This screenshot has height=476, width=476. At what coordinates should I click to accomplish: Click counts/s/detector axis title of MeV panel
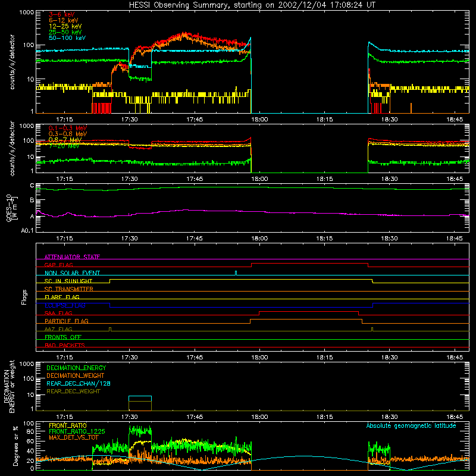point(12,148)
